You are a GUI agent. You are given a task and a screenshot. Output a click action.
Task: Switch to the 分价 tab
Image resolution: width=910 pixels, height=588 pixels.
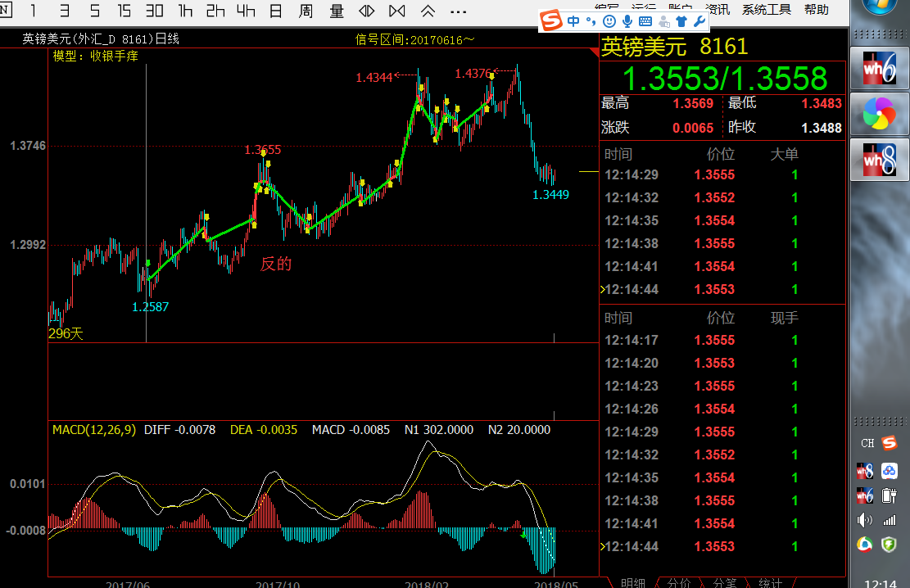click(678, 582)
